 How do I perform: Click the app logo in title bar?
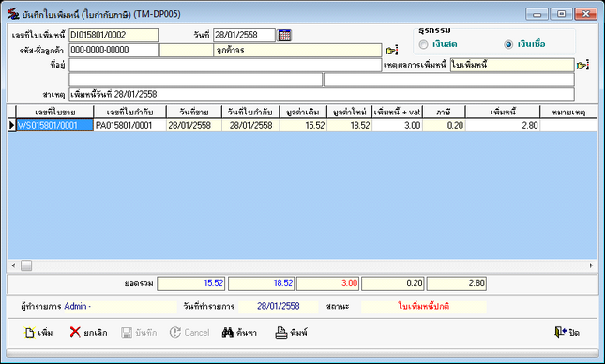pyautogui.click(x=13, y=14)
